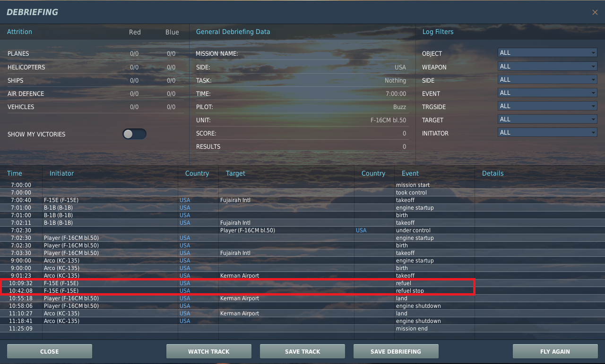This screenshot has width=605, height=364.
Task: Click the VEHICLES attrition row label
Action: [21, 107]
